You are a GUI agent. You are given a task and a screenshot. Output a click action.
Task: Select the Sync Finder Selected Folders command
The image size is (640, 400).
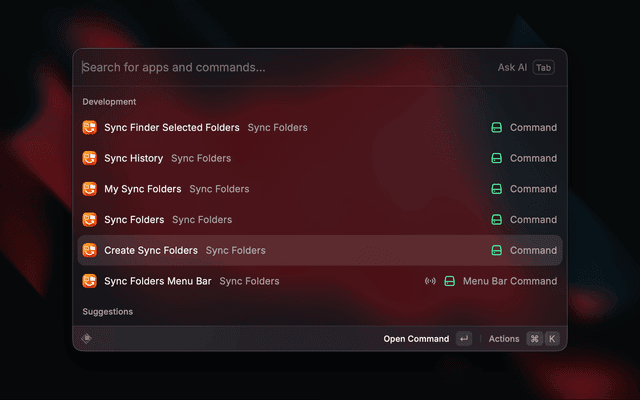coord(172,127)
